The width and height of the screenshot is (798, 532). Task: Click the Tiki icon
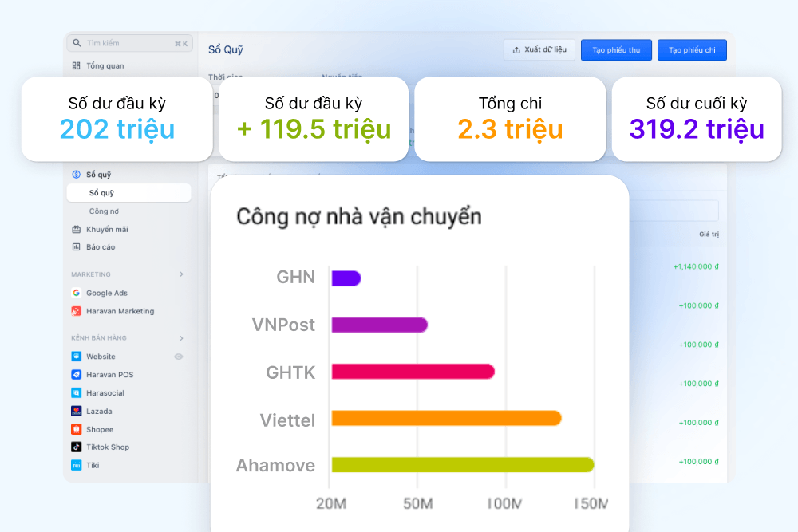[x=77, y=465]
